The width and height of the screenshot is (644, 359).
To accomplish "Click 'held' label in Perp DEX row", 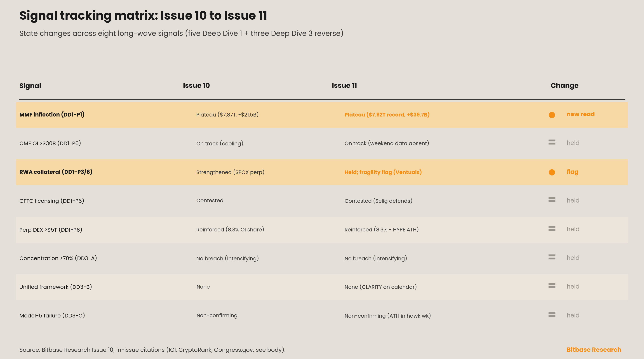I will coord(573,229).
